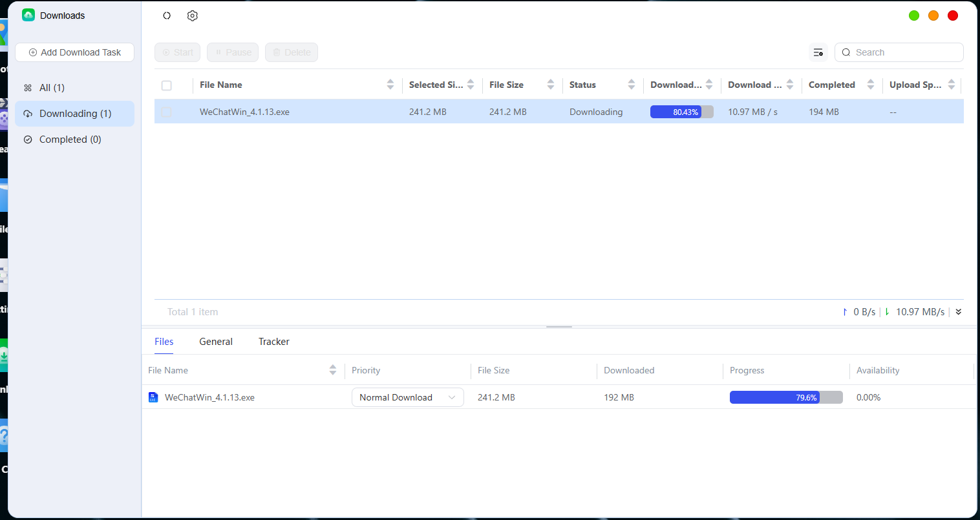Collapse the details panel with the double chevron
This screenshot has height=520, width=980.
(x=959, y=312)
